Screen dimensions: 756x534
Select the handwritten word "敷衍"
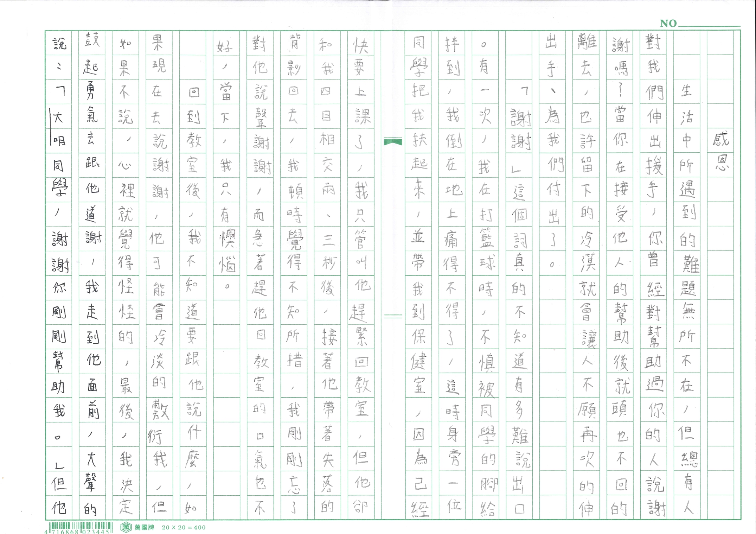tap(159, 423)
